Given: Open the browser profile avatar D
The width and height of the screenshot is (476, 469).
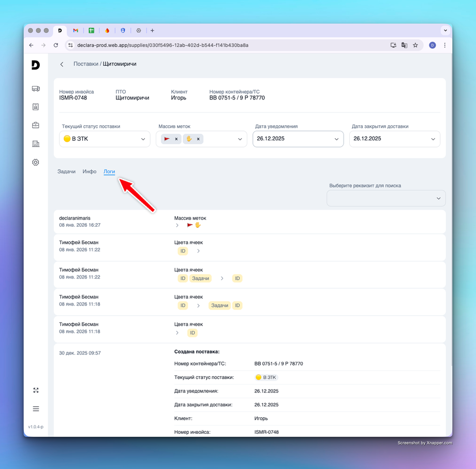Looking at the screenshot, I should point(433,45).
